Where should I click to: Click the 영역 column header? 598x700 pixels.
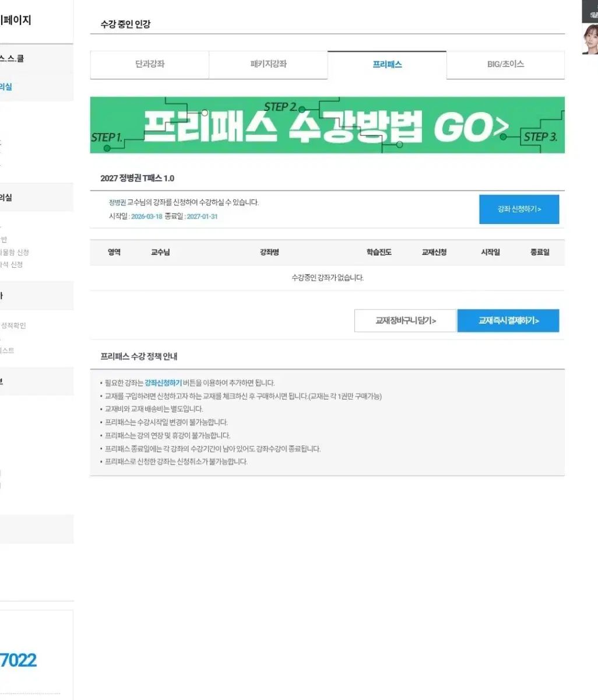click(114, 252)
